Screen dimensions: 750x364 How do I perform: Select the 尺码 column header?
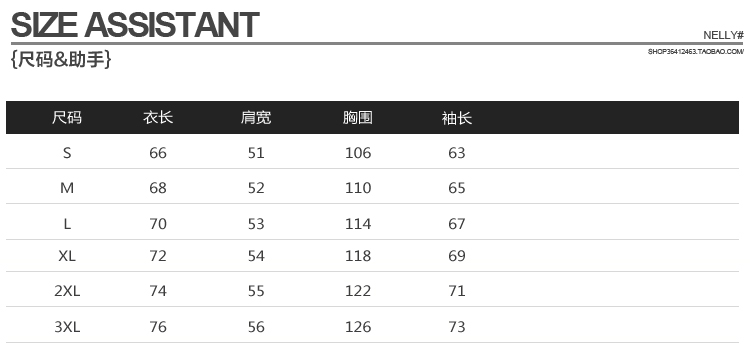click(67, 118)
